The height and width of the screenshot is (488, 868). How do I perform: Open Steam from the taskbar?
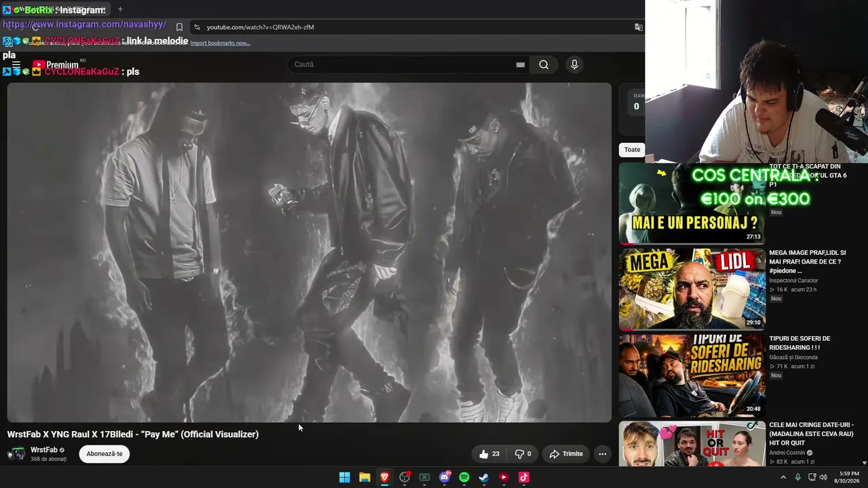(484, 477)
